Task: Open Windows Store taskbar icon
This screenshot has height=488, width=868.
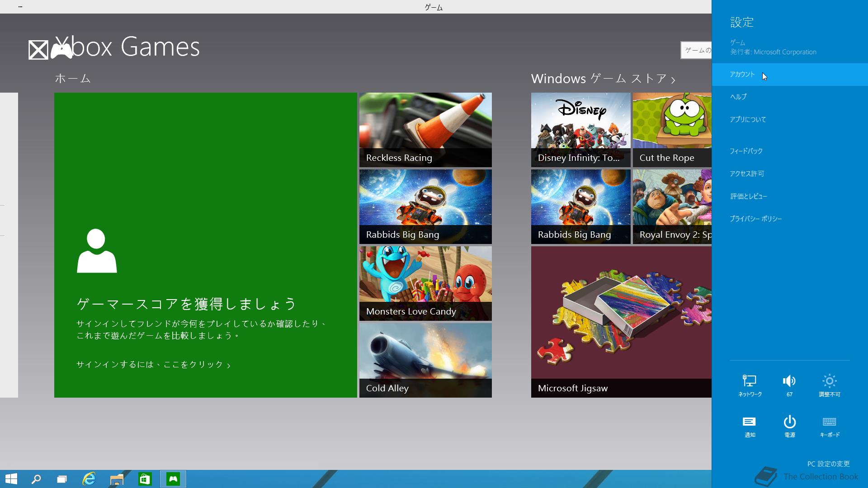Action: 145,479
